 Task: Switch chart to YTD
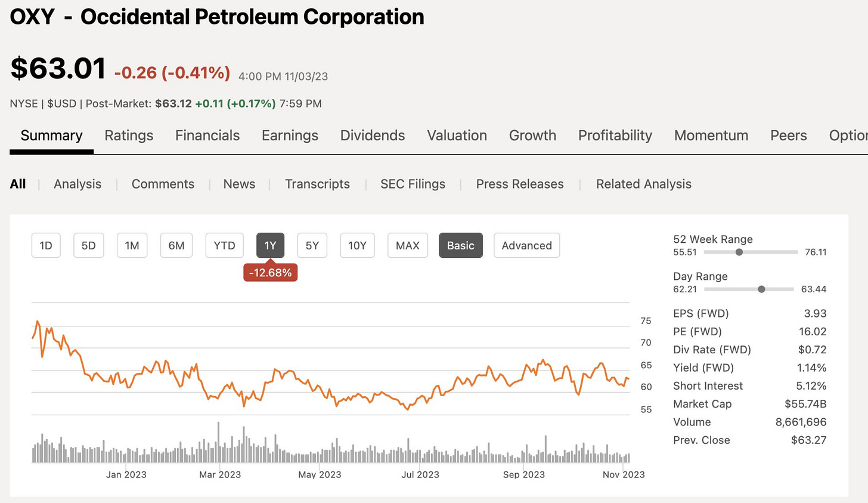[224, 245]
